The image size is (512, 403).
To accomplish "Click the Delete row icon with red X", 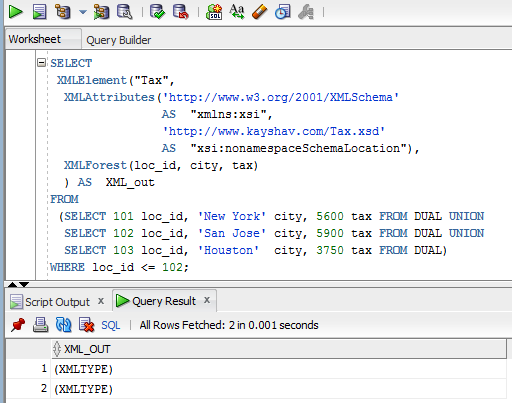I will click(87, 325).
